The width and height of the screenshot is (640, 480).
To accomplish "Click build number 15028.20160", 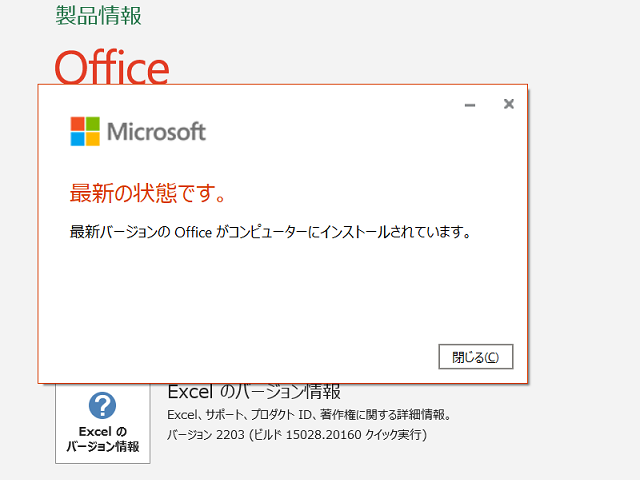I will (x=324, y=435).
